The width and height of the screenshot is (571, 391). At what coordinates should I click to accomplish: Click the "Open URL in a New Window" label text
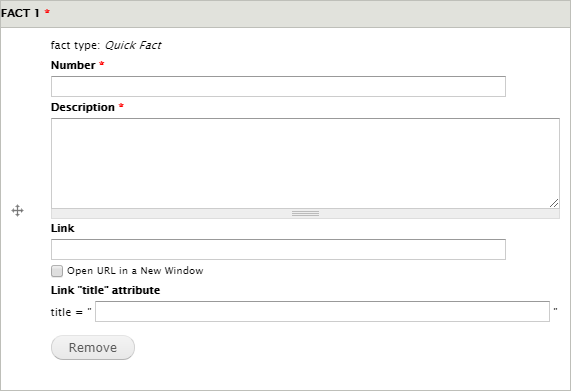135,270
